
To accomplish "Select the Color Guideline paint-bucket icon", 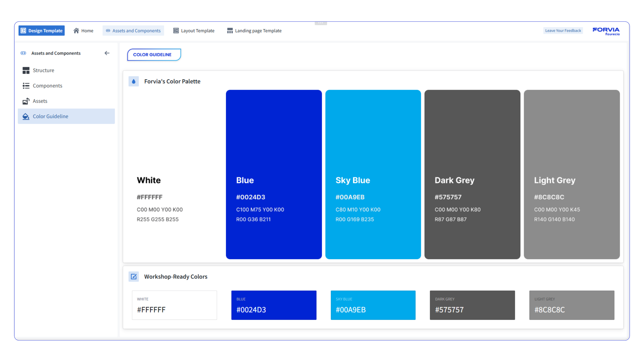I will coord(26,116).
